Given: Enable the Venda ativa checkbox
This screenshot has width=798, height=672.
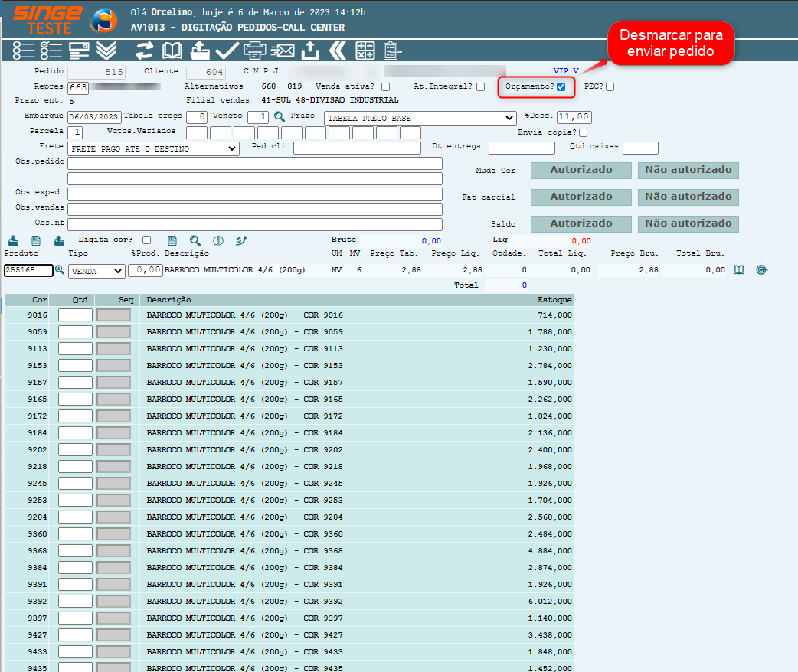Looking at the screenshot, I should click(x=385, y=86).
